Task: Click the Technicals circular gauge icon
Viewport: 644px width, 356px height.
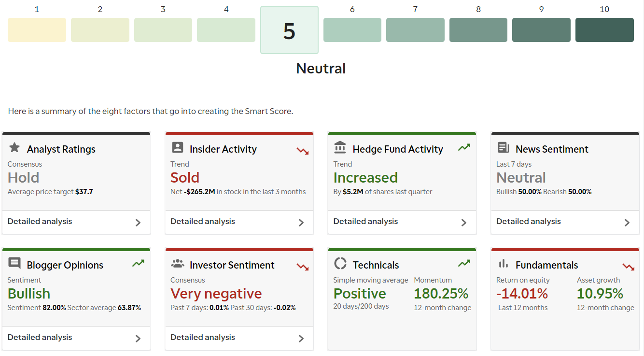Action: coord(340,264)
